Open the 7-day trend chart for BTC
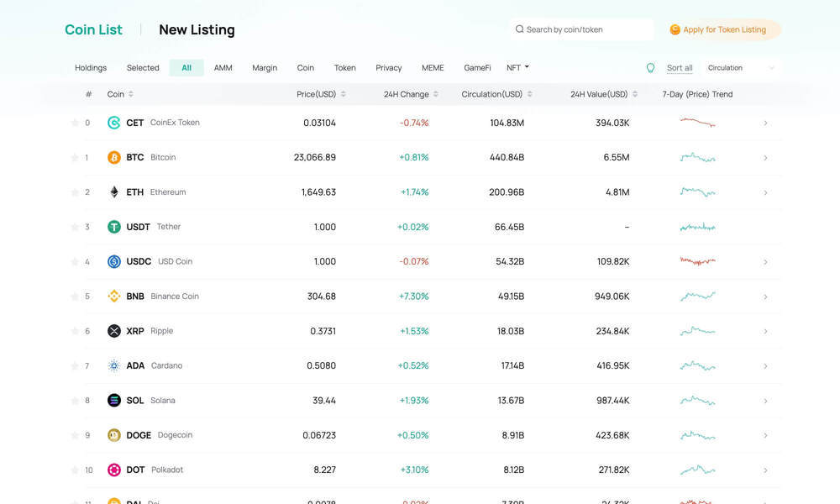Screen dimensions: 840x504 [697, 157]
